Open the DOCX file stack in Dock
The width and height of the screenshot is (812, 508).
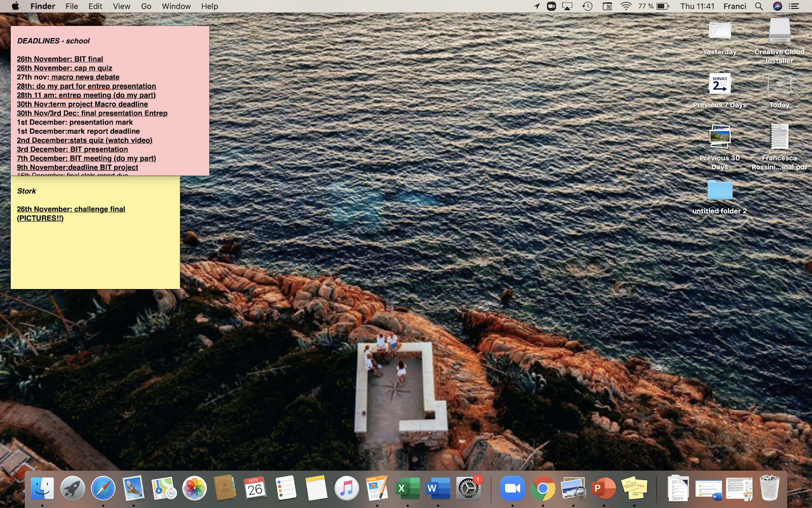[678, 489]
